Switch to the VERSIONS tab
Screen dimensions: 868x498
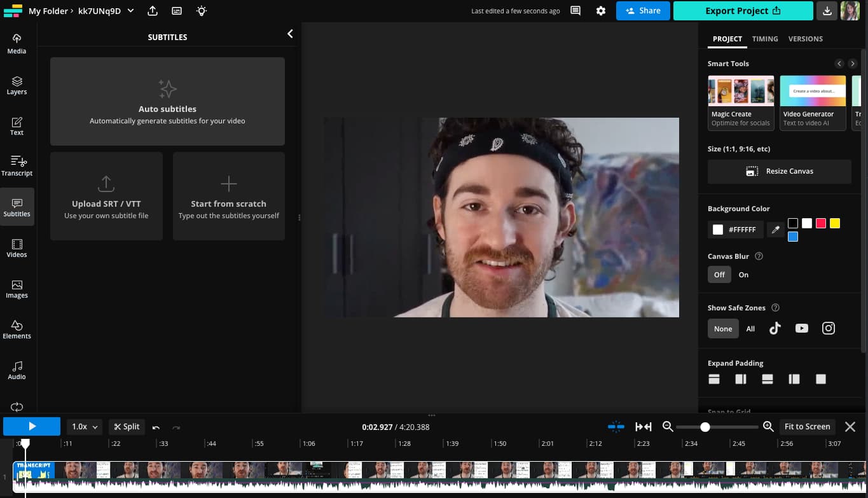click(806, 39)
